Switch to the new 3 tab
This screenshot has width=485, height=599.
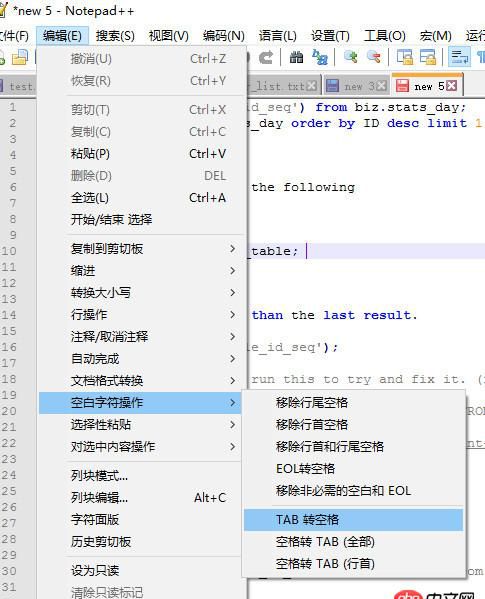pyautogui.click(x=356, y=86)
